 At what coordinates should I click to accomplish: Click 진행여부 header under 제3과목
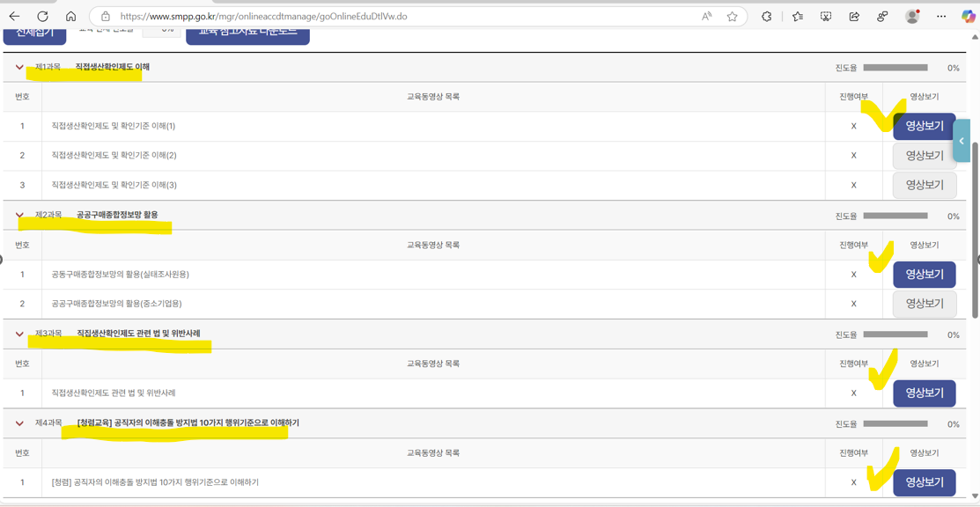854,364
